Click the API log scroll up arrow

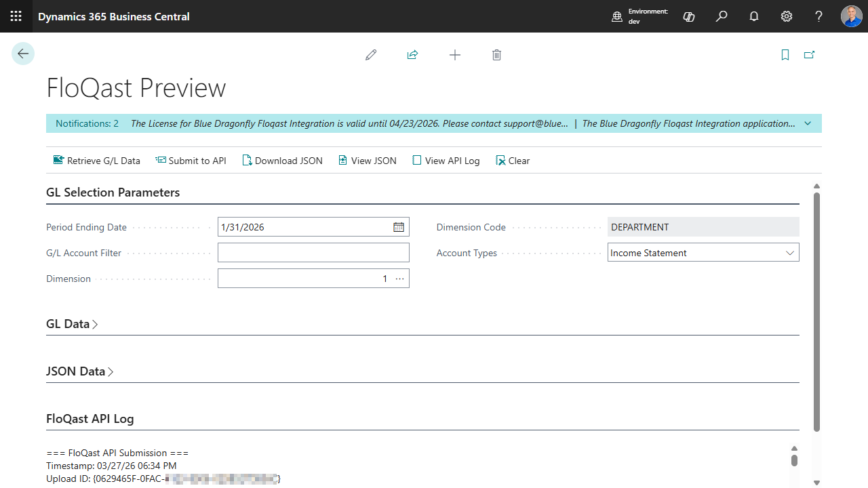[x=794, y=448]
